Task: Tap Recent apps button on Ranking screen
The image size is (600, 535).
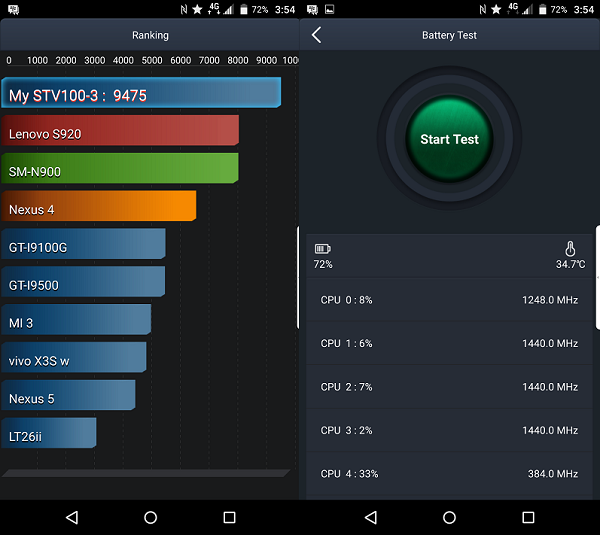Action: click(229, 517)
